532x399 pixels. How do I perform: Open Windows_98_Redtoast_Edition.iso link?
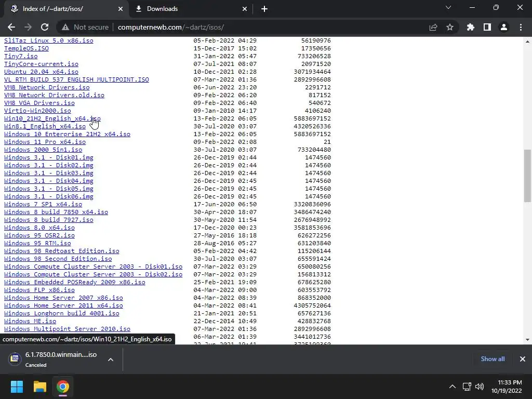coord(61,251)
